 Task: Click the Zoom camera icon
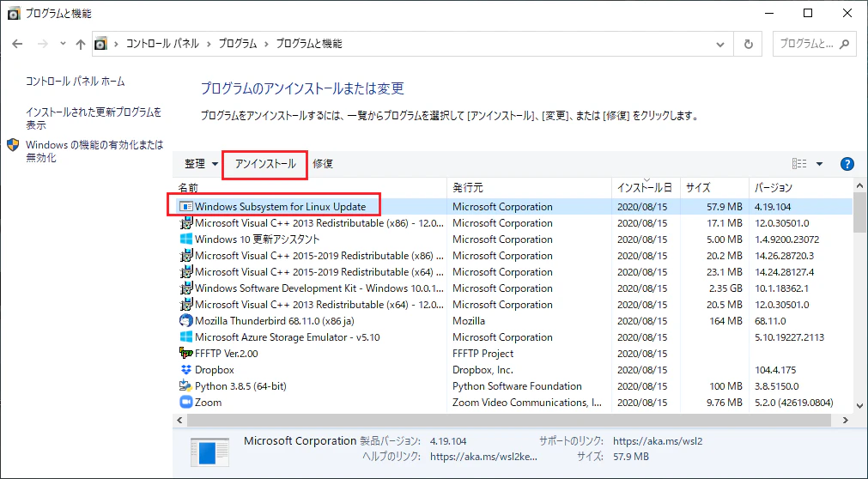(186, 403)
